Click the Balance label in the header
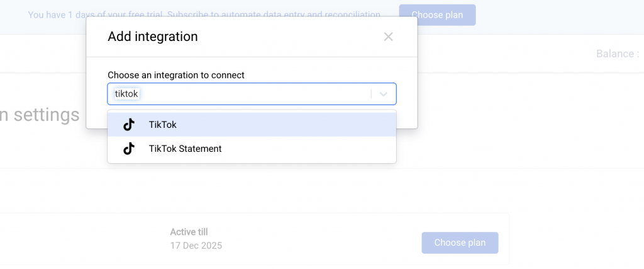 [x=617, y=54]
